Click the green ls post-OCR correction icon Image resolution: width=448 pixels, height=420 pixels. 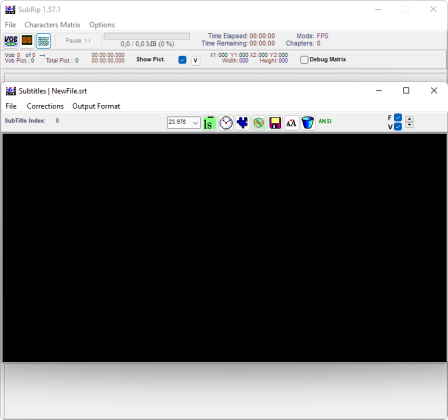pyautogui.click(x=209, y=123)
